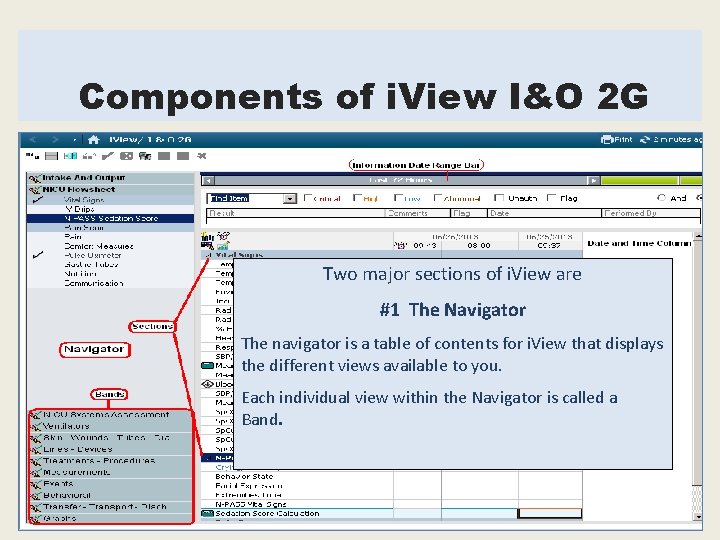Open the Treatments - Procedures band
Image resolution: width=720 pixels, height=540 pixels.
(111, 461)
